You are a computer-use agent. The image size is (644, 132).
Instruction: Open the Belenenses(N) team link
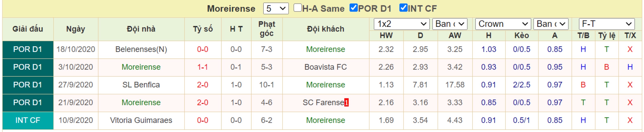pos(141,49)
